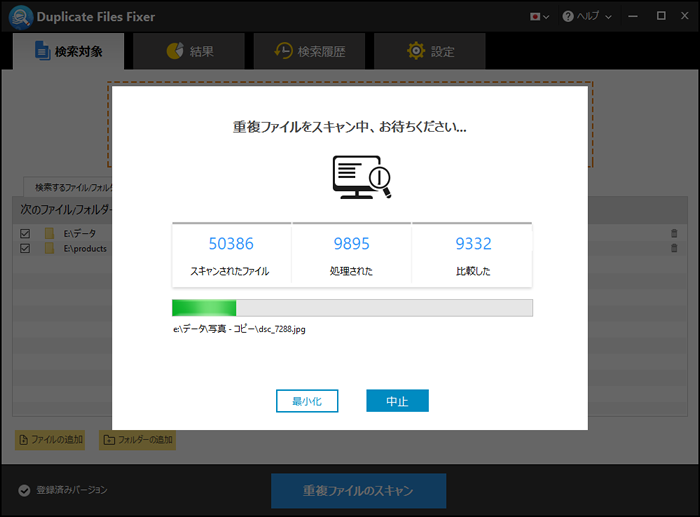Click the E:\products folder icon
Viewport: 700px width, 517px height.
49,248
